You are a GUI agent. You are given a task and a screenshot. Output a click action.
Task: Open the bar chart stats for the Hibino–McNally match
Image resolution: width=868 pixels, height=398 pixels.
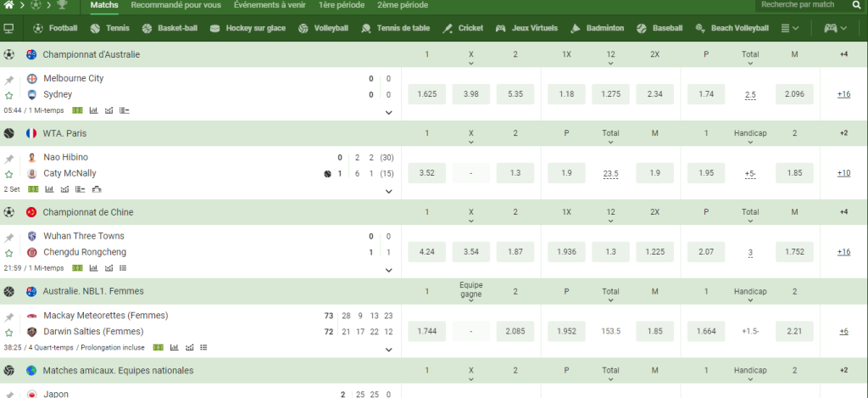(x=49, y=189)
